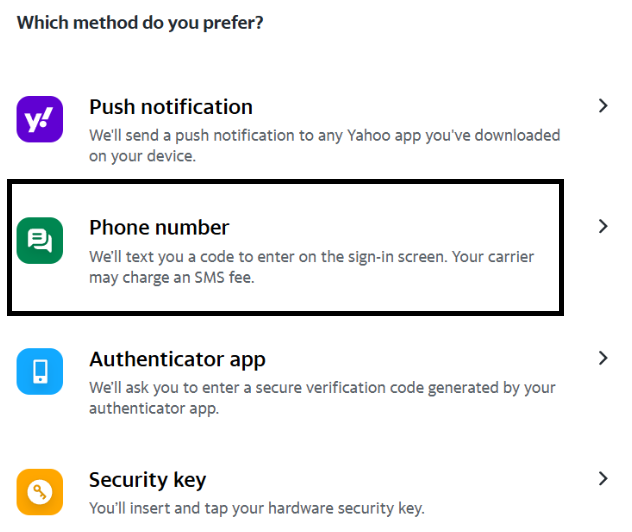Choose the Phone number title
Image resolution: width=632 pixels, height=532 pixels.
[159, 227]
